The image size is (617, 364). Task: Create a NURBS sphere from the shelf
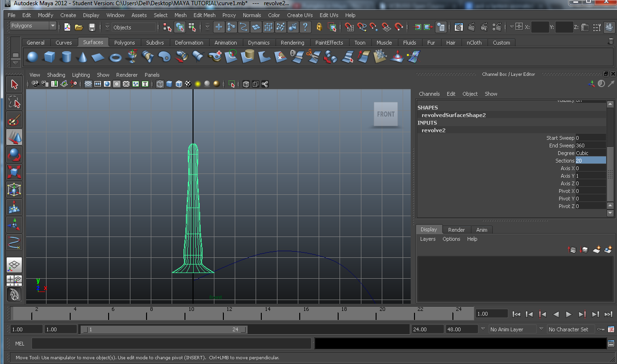point(32,57)
